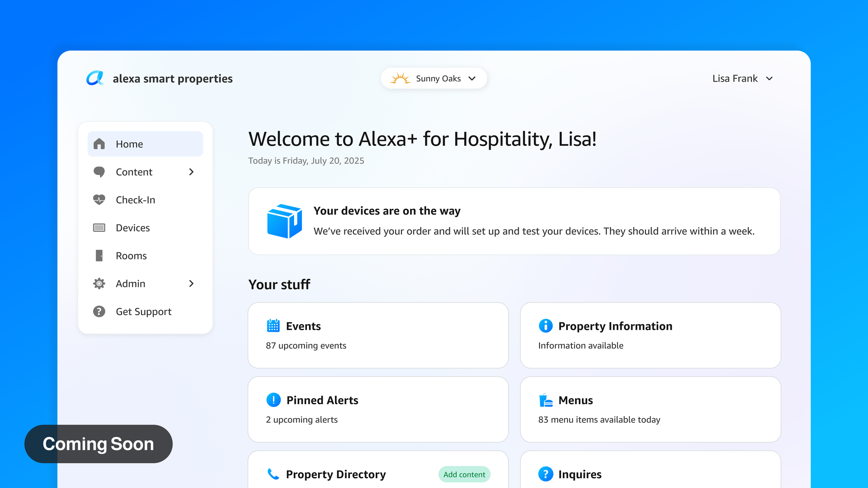
Task: Click the Property Directory phone icon
Action: (273, 474)
